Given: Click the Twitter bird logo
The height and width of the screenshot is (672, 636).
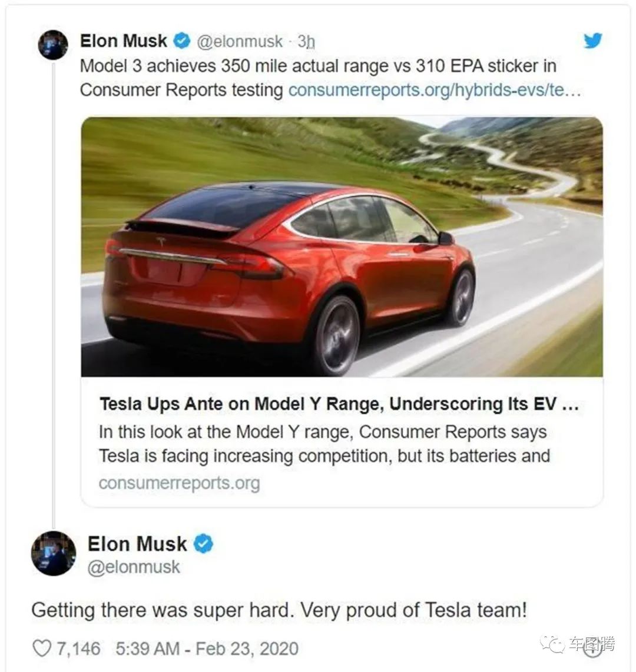Looking at the screenshot, I should click(x=592, y=41).
